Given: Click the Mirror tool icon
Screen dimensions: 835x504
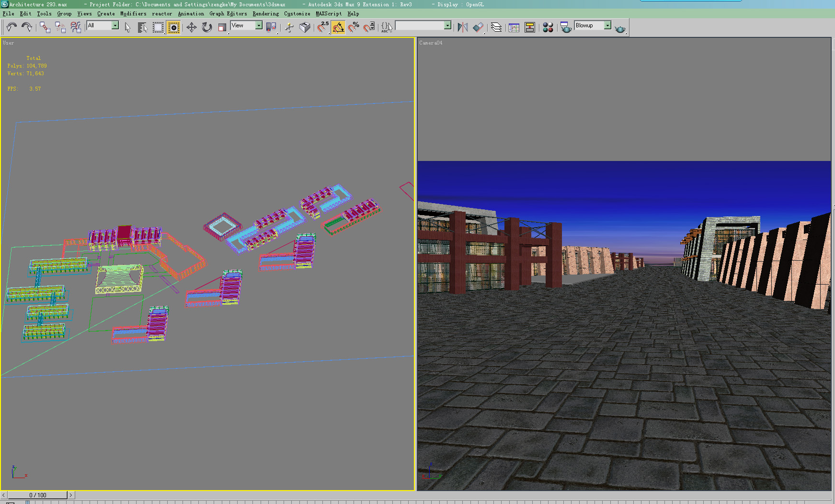Looking at the screenshot, I should tap(462, 27).
